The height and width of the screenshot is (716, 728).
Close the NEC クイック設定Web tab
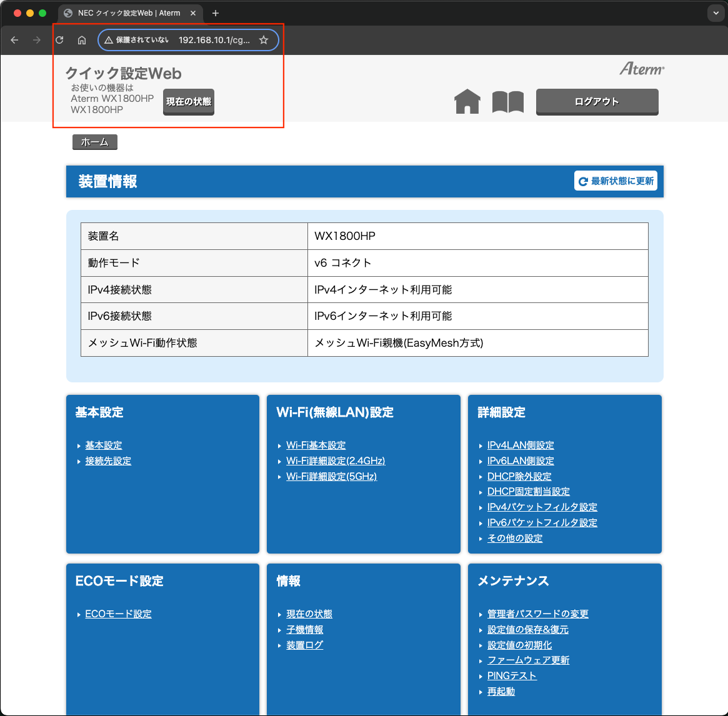(x=193, y=13)
